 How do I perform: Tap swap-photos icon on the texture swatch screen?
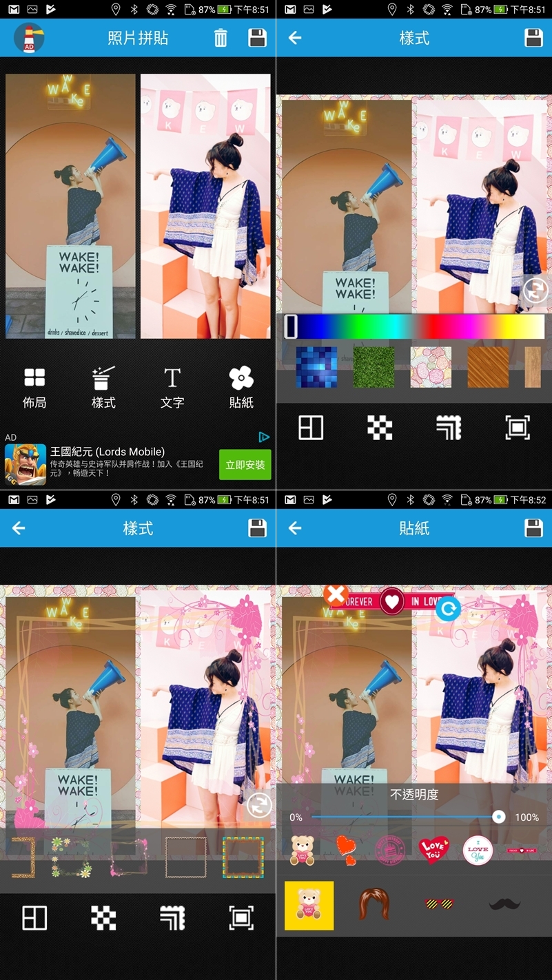coord(535,290)
